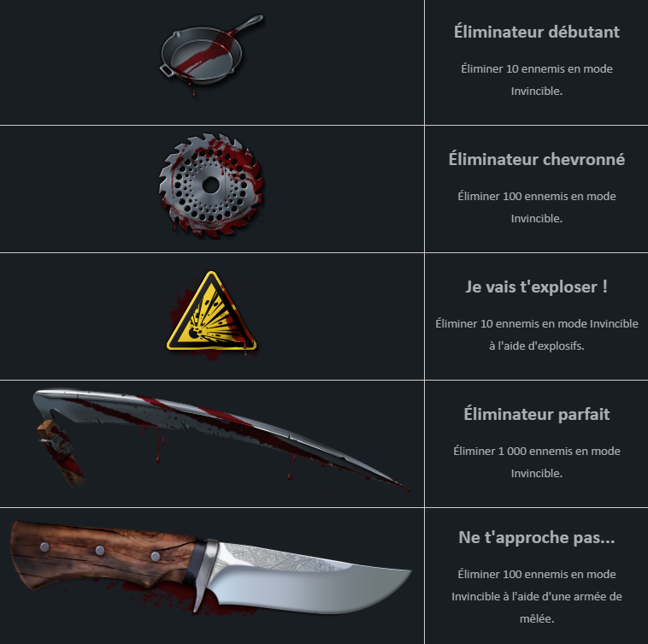Open the 'Éliminateur chevronné' achievement title
The image size is (648, 644).
click(x=536, y=159)
